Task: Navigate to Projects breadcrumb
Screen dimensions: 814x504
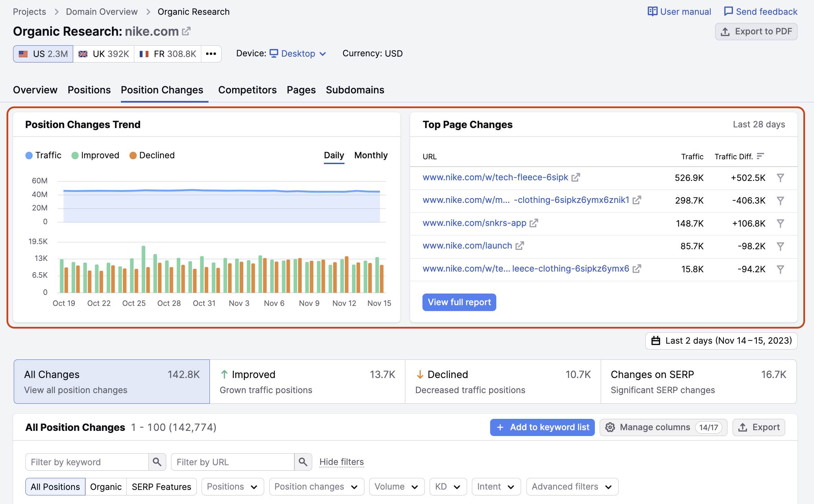Action: pyautogui.click(x=29, y=12)
